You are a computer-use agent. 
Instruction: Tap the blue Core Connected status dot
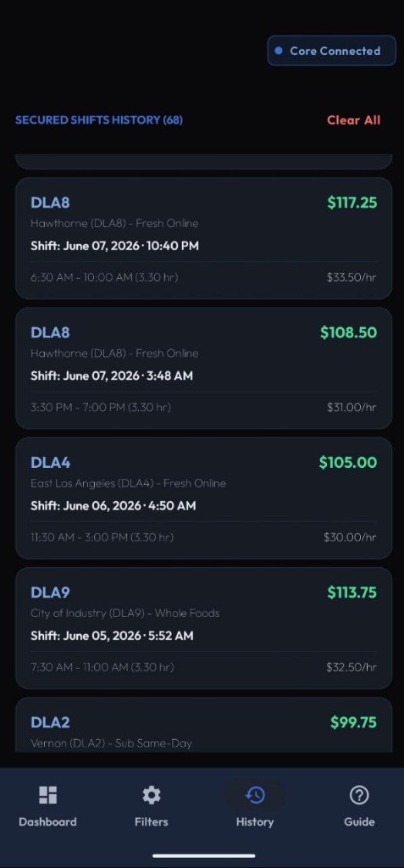tap(279, 51)
